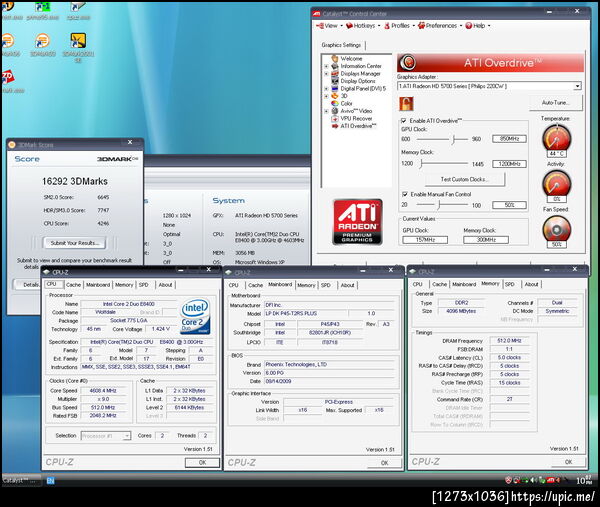The image size is (600, 507).
Task: Click the ATI Radeon Premium Graphics logo
Action: (357, 222)
